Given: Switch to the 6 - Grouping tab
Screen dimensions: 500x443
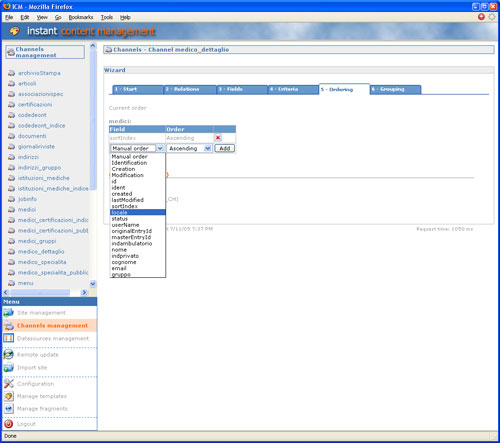Looking at the screenshot, I should tap(395, 89).
